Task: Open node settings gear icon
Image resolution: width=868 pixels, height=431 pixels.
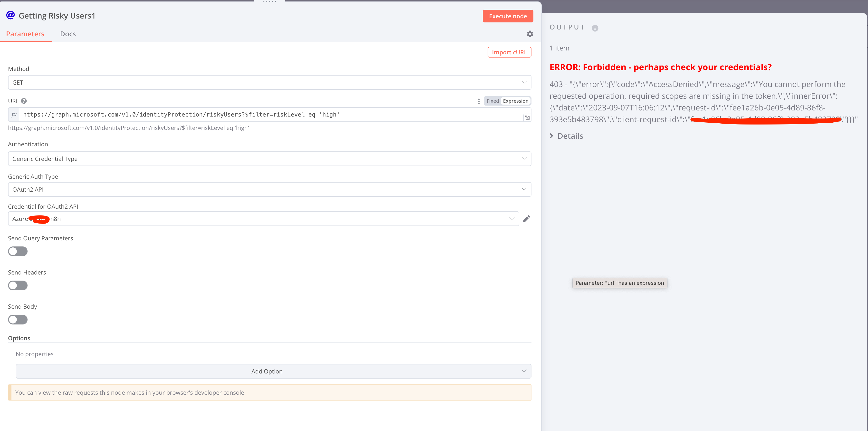Action: [x=530, y=34]
